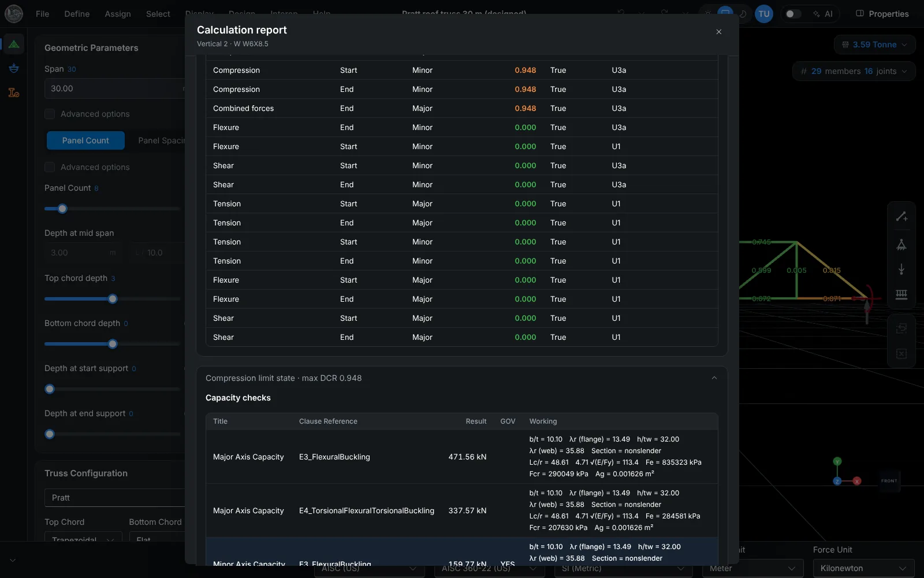
Task: Click the FRONT view cube face
Action: pyautogui.click(x=889, y=480)
